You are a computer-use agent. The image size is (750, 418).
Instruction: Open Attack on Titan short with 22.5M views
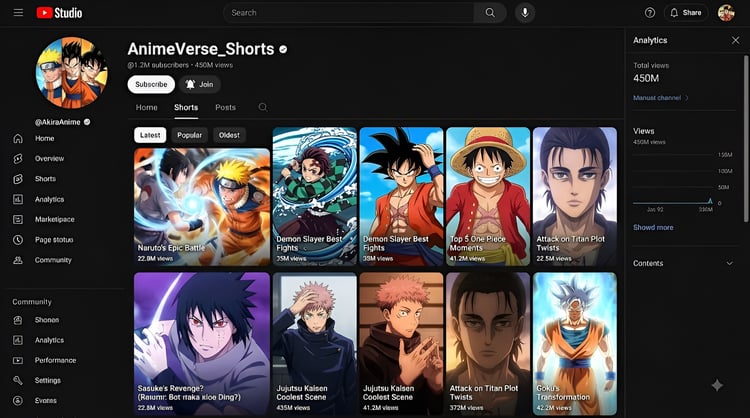click(x=574, y=196)
